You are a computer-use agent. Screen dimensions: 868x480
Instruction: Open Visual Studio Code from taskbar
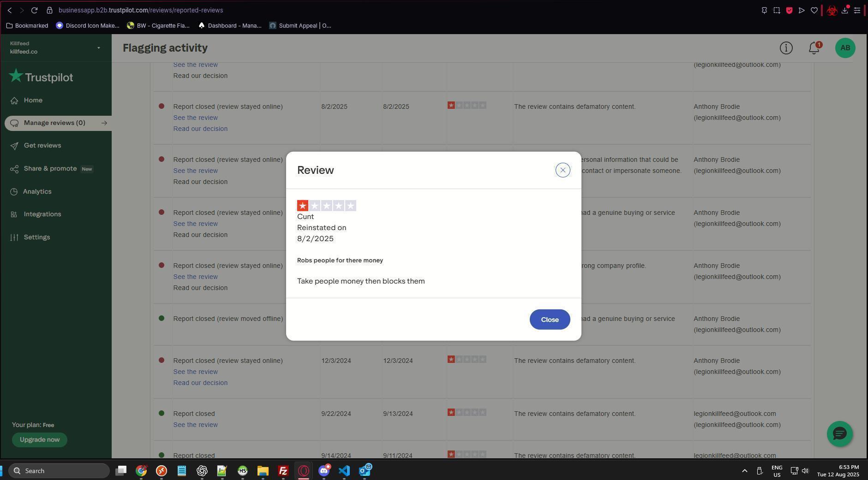tap(344, 471)
